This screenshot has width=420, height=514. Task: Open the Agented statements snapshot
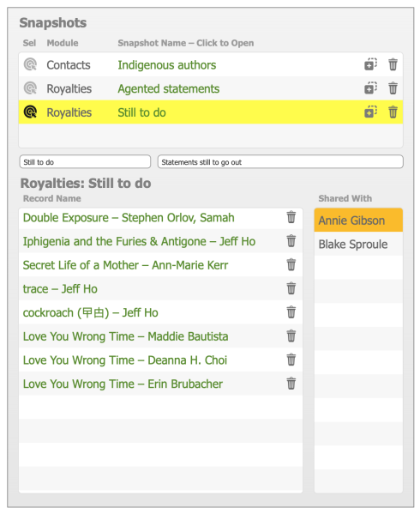tap(169, 88)
